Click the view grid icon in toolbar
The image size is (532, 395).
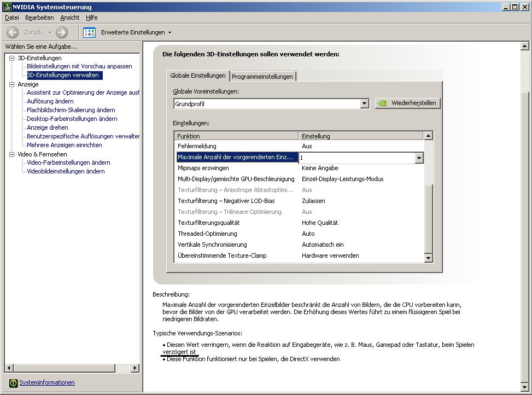[x=89, y=33]
